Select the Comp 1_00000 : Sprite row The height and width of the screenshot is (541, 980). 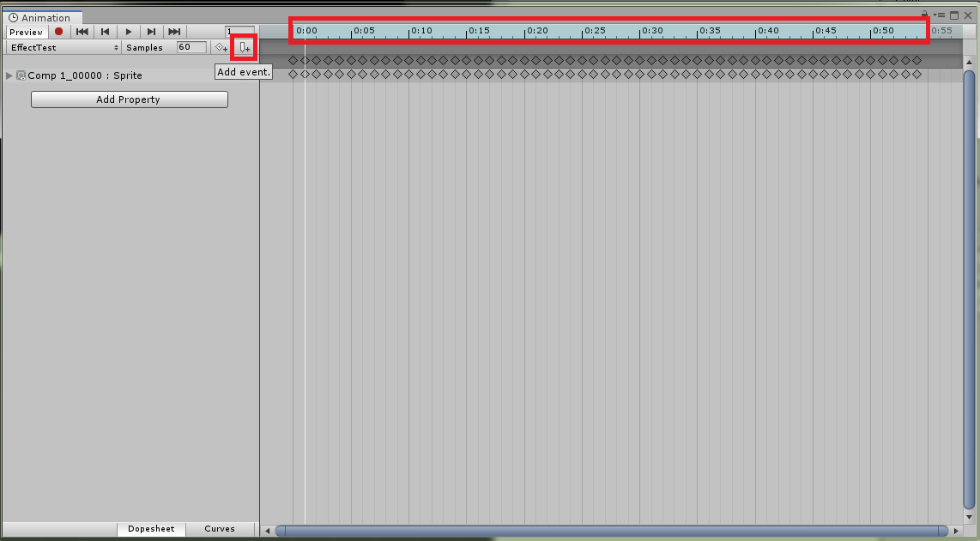point(130,75)
